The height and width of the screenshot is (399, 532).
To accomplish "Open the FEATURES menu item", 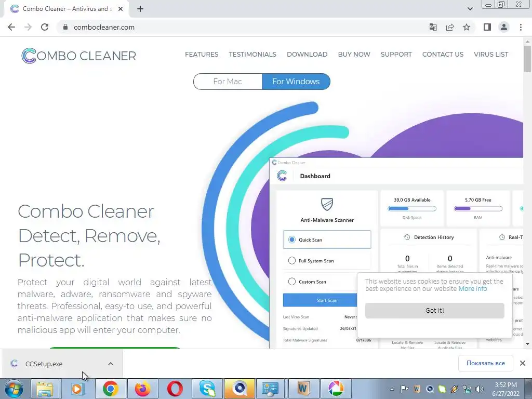I will [x=202, y=54].
